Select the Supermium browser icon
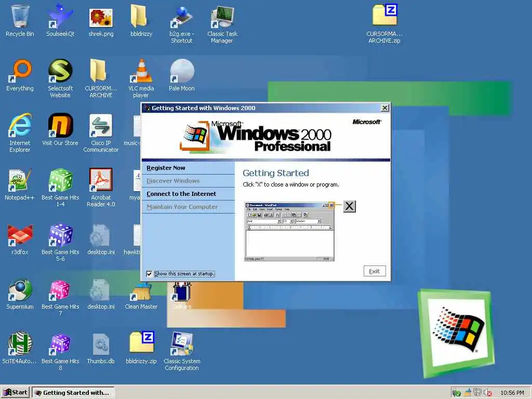The image size is (532, 399). coord(20,289)
